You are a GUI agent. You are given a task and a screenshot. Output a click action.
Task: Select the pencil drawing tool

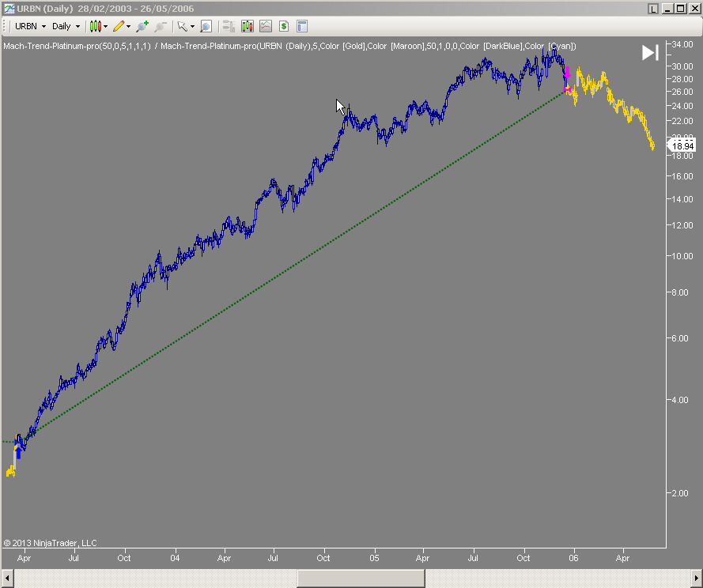118,25
